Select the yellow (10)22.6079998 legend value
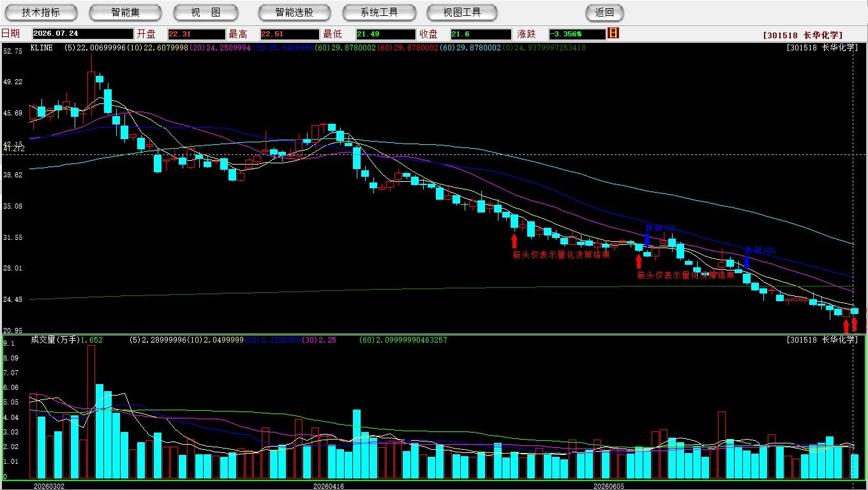Viewport: 868px width, 490px height. (157, 47)
